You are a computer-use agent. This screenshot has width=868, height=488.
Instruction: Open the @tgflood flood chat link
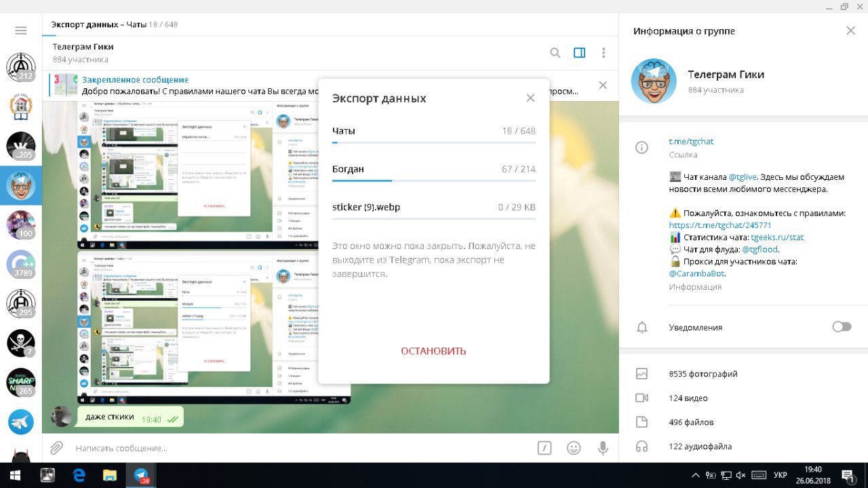click(759, 250)
